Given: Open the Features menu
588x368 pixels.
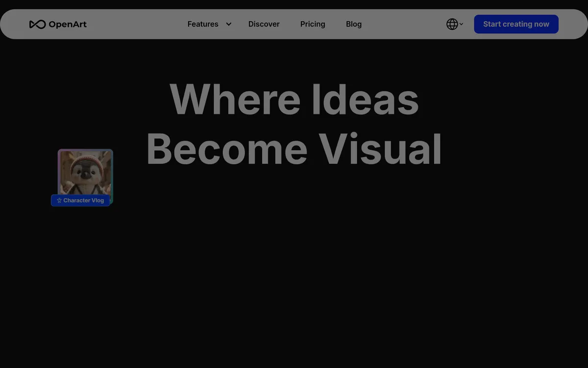Looking at the screenshot, I should [x=203, y=24].
